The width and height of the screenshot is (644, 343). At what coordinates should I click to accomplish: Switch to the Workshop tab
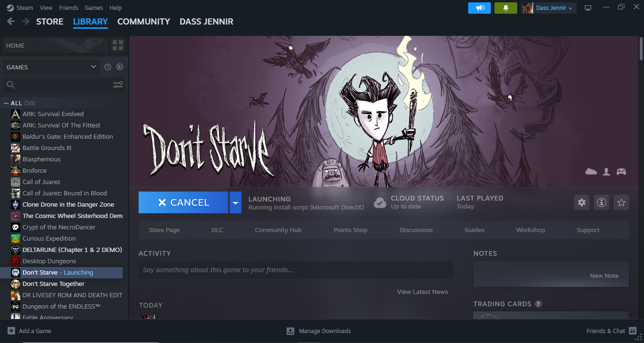pyautogui.click(x=530, y=230)
